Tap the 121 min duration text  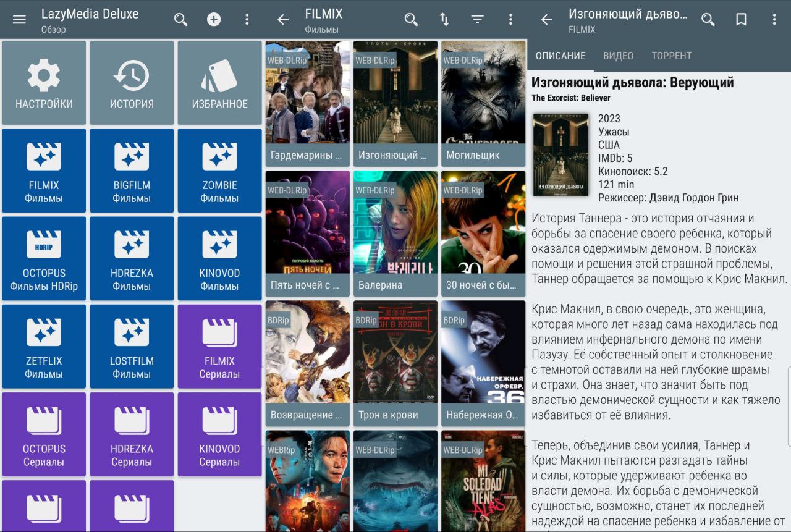click(616, 185)
